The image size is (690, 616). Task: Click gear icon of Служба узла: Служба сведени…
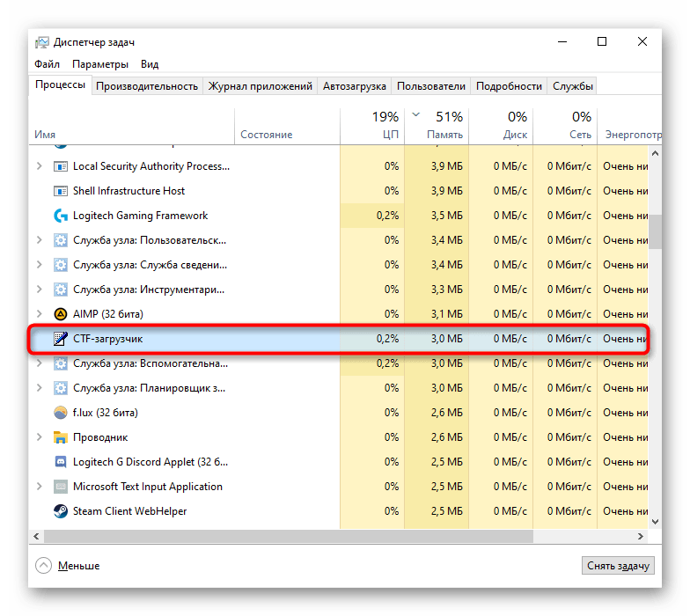click(60, 265)
